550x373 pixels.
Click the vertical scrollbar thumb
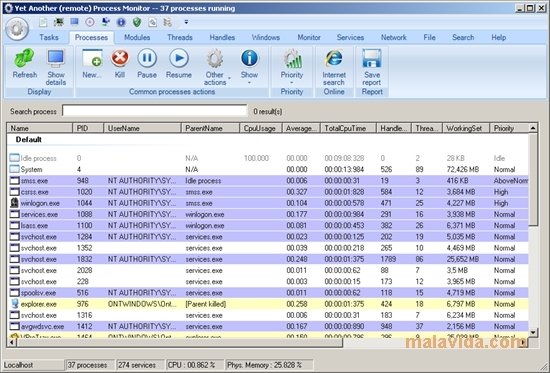coord(533,179)
